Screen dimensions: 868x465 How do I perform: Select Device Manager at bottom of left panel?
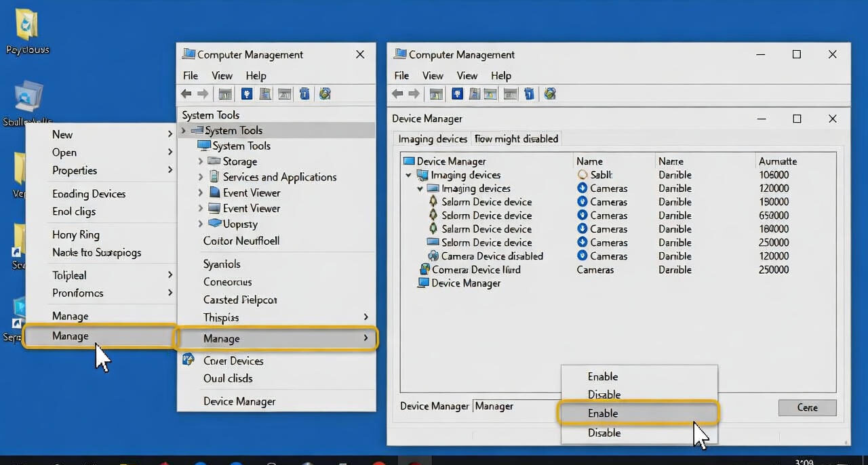tap(239, 401)
